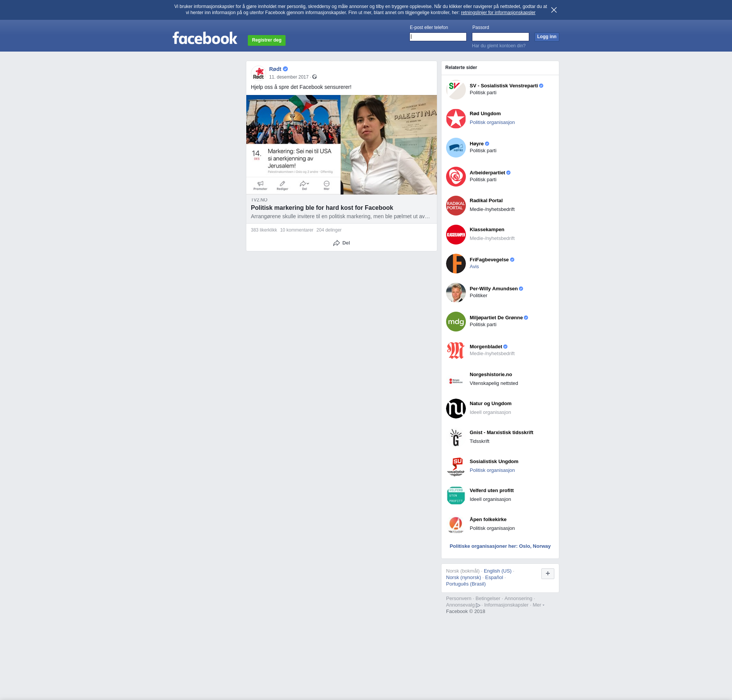Open the Norgeshistorie.no logo
The image size is (732, 700).
click(456, 380)
